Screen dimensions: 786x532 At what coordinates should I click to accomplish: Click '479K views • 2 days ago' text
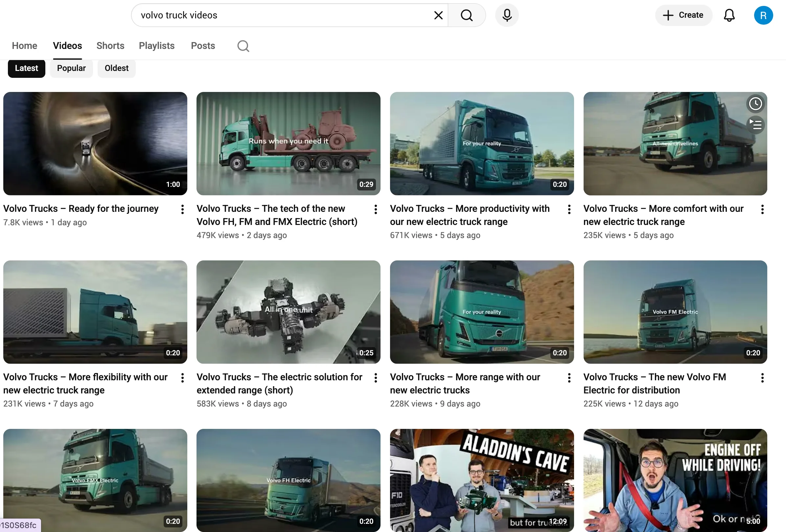coord(242,235)
